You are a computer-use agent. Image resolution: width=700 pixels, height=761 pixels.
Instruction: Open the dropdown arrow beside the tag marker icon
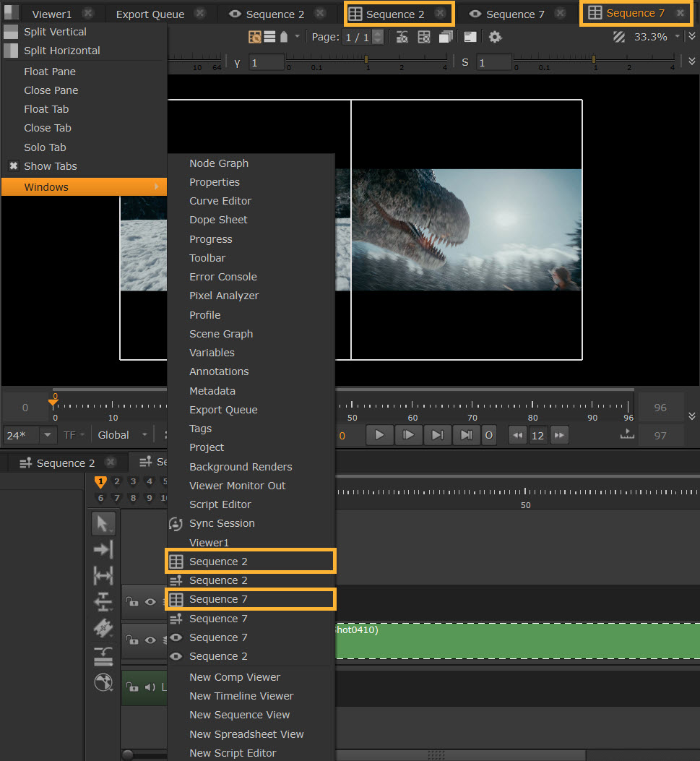298,36
